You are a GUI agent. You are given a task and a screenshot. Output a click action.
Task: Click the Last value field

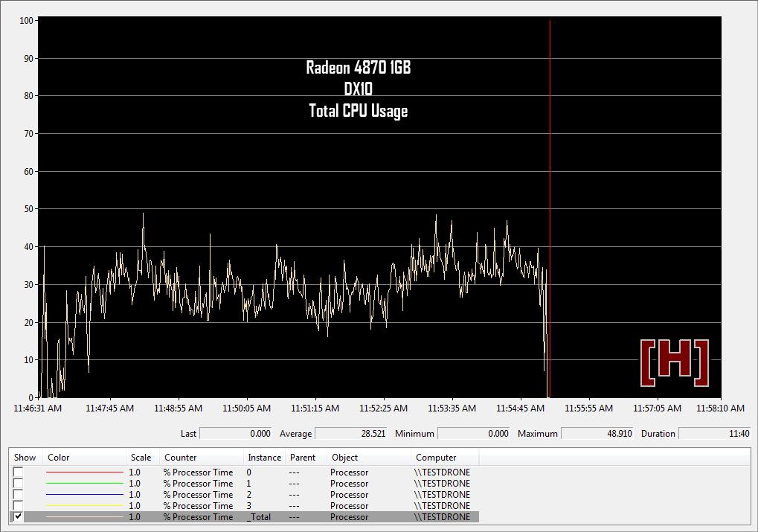[236, 433]
